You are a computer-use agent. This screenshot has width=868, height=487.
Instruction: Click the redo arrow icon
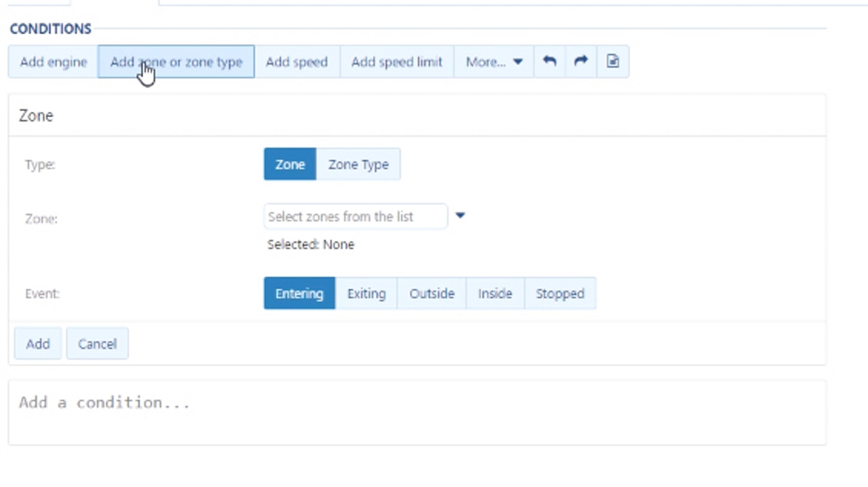581,62
